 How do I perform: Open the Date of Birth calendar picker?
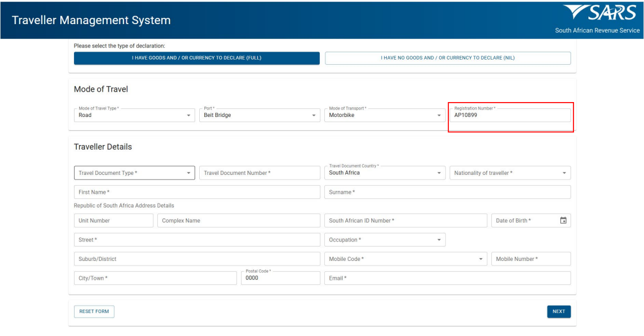(x=563, y=221)
